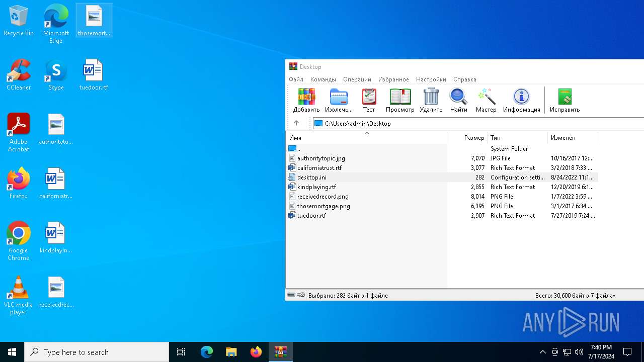Select the Recycle Bin desktop icon
This screenshot has height=362, width=644.
pos(19,21)
